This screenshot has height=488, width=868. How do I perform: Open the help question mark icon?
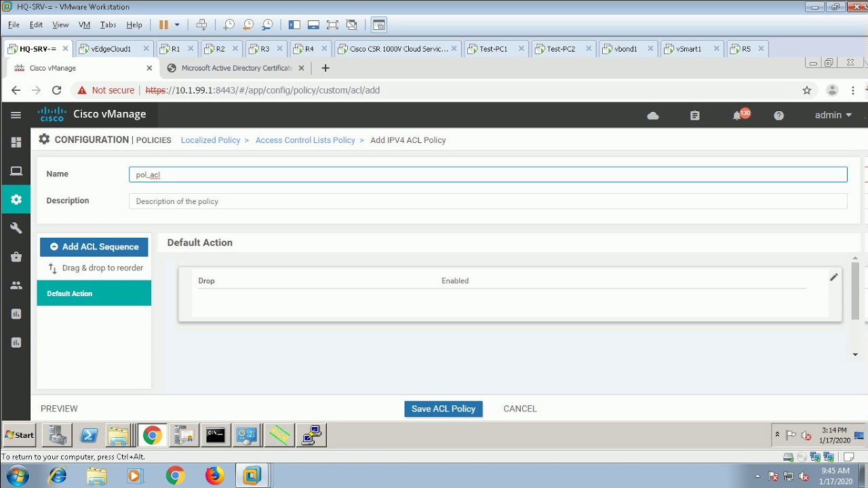pos(778,115)
